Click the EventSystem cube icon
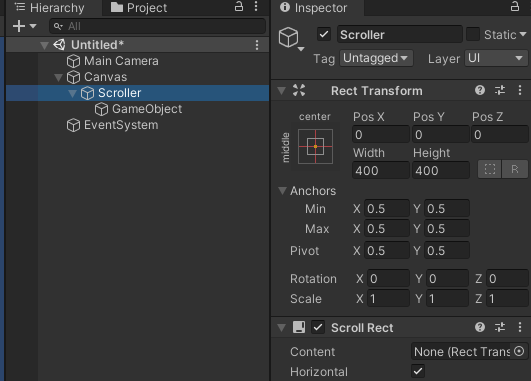The image size is (531, 381). pyautogui.click(x=73, y=125)
